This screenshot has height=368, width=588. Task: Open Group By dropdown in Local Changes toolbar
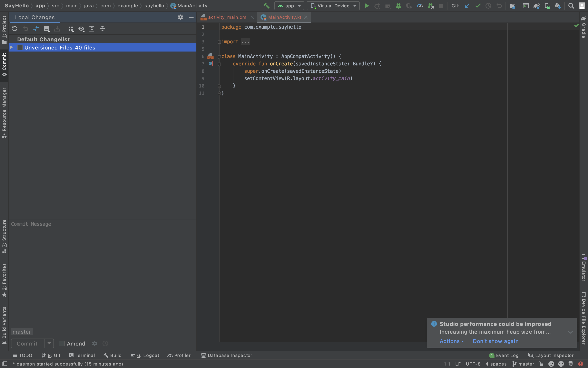pos(71,29)
